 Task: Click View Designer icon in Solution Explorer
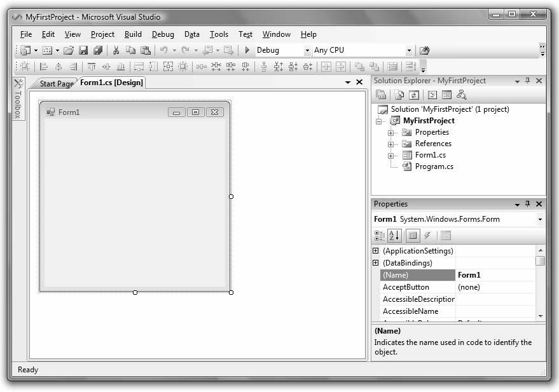tap(446, 95)
